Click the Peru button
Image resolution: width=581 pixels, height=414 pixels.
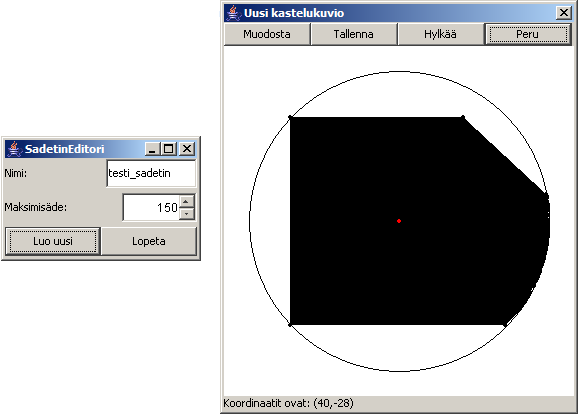tap(528, 34)
